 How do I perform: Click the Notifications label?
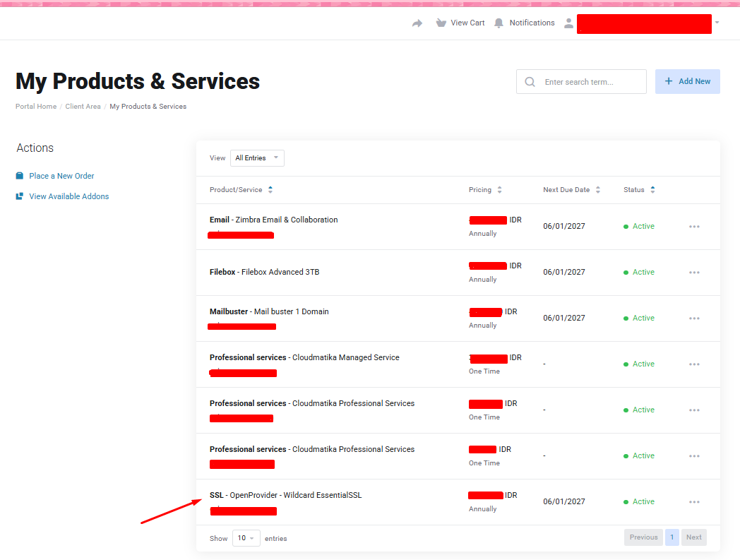click(532, 23)
